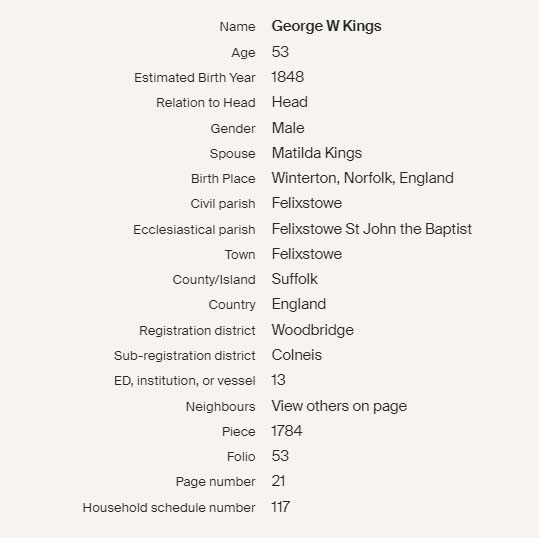Click the country value England

(x=299, y=304)
